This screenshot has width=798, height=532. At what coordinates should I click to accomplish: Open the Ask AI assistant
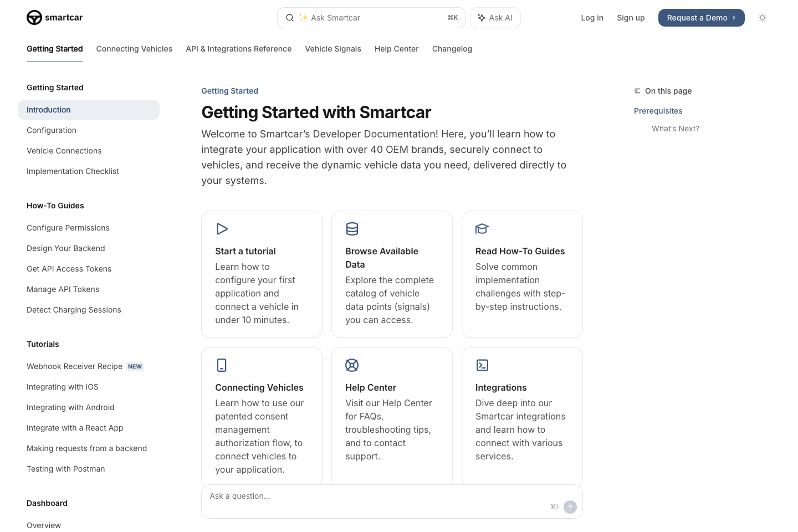[x=495, y=17]
